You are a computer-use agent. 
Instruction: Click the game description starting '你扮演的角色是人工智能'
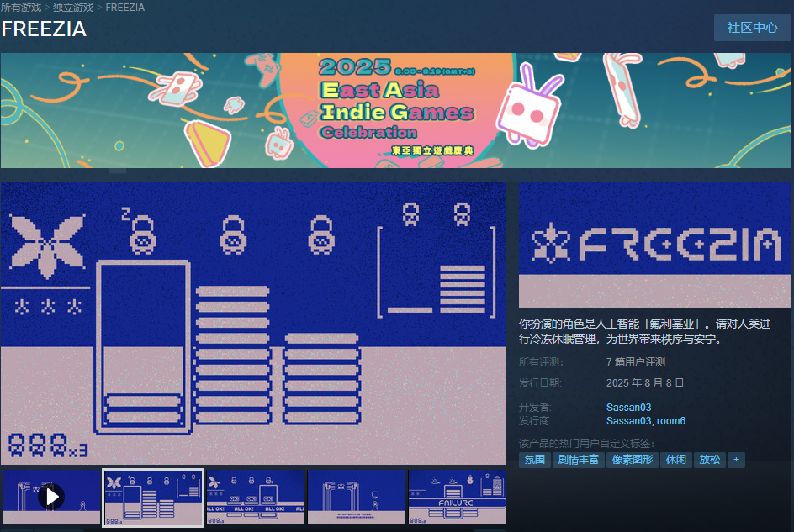pyautogui.click(x=644, y=331)
